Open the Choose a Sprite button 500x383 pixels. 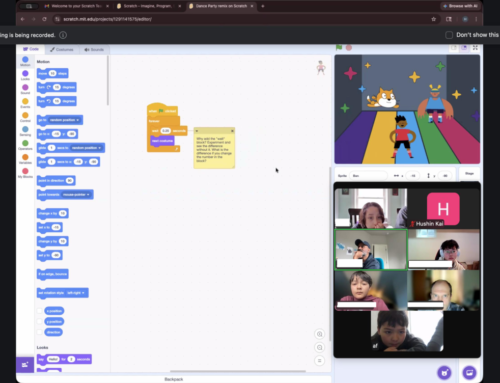click(444, 373)
